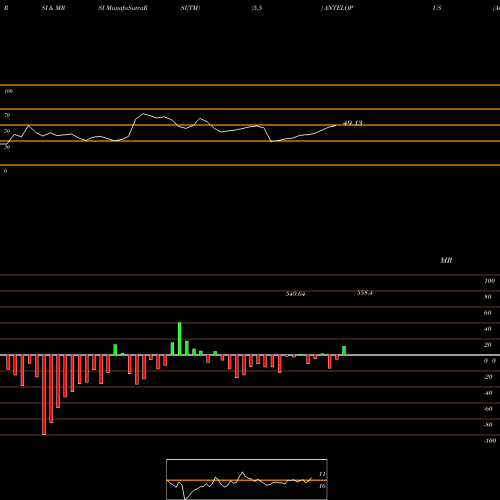Image resolution: width=500 pixels, height=500 pixels.
Task: Click the longest red bar in MR histogram
Action: pos(44,395)
